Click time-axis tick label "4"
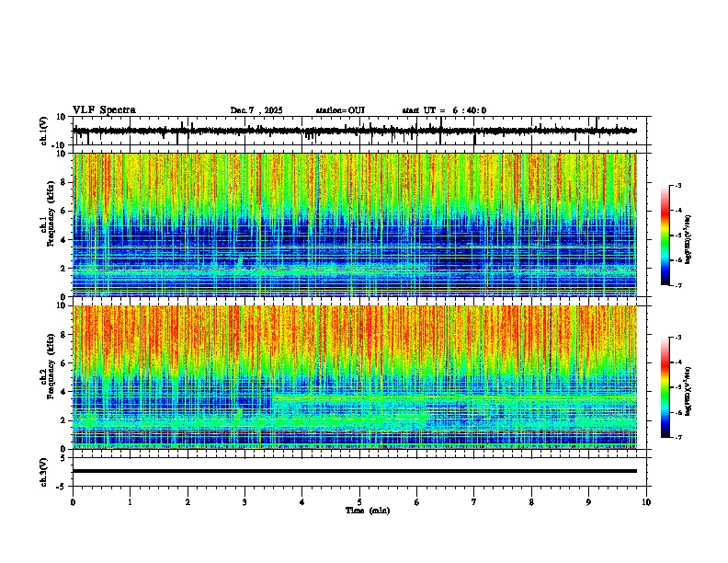 302,502
